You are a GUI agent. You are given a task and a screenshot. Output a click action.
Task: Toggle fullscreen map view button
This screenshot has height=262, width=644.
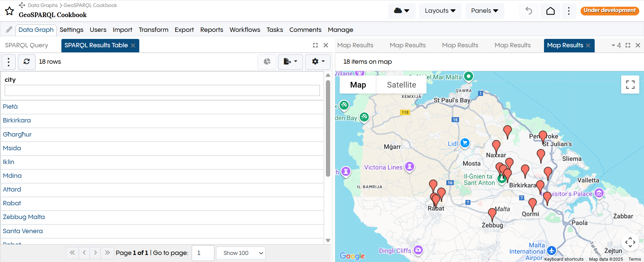coord(630,85)
